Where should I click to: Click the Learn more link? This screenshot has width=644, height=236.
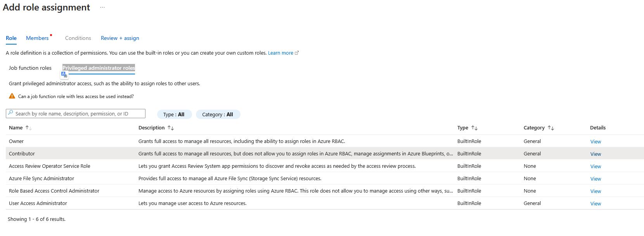click(280, 53)
